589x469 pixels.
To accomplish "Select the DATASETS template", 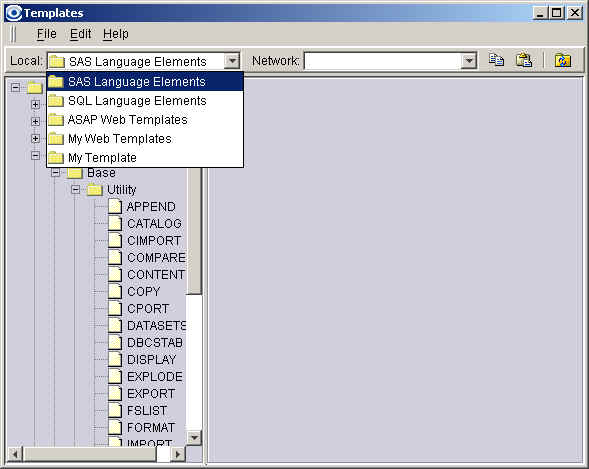I will point(156,326).
